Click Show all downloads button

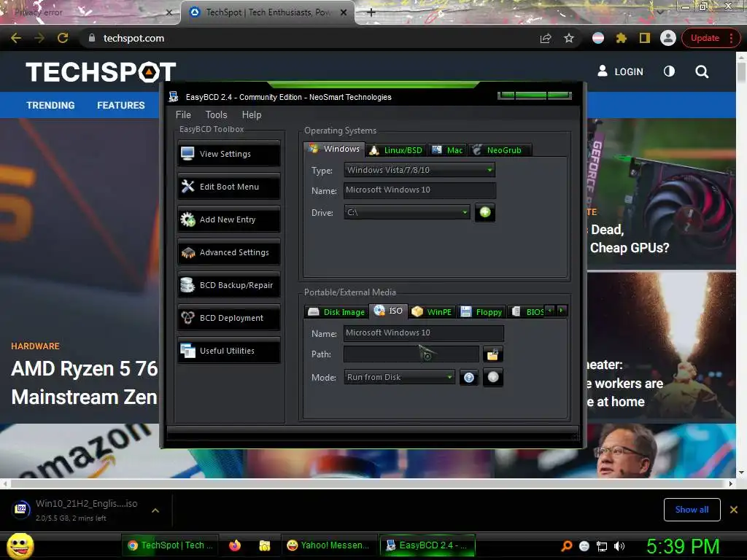[692, 510]
